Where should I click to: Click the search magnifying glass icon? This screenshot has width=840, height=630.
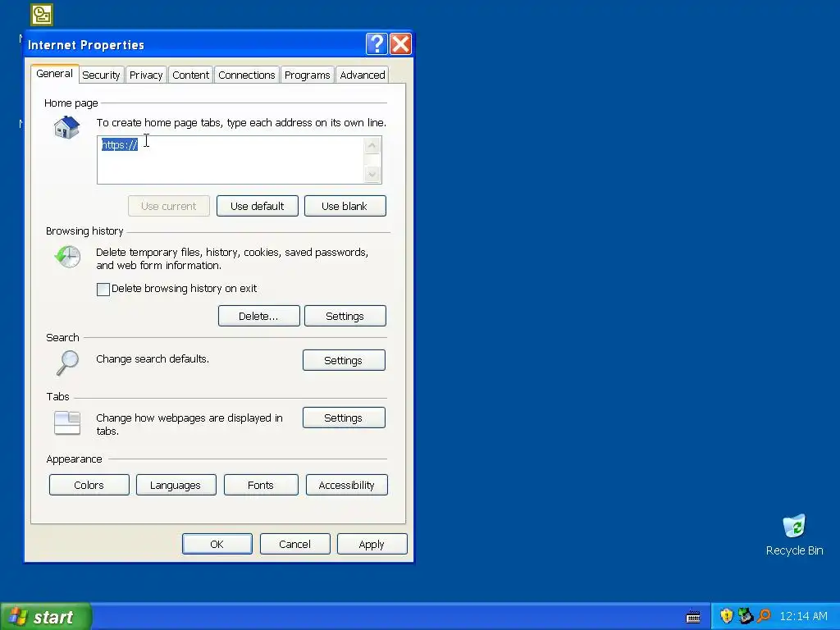(x=67, y=363)
